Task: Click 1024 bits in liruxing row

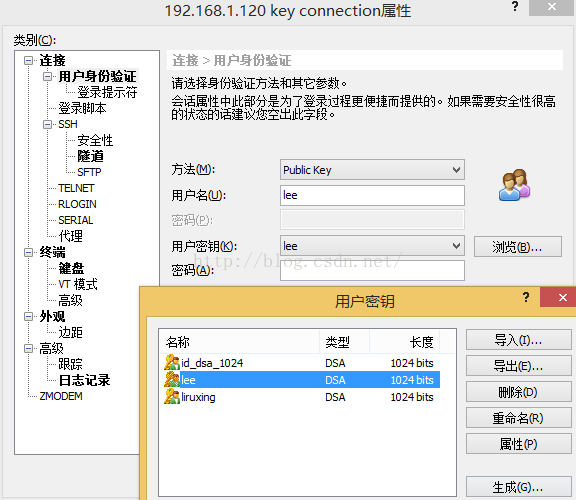Action: 412,397
